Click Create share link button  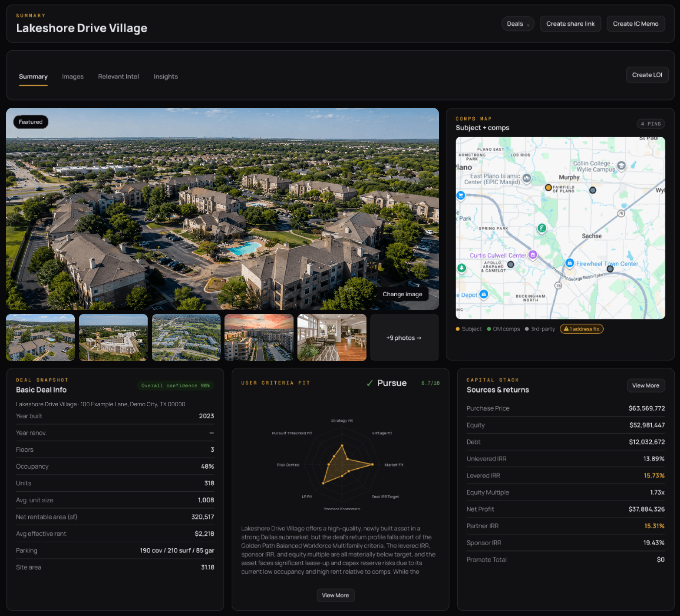click(571, 24)
